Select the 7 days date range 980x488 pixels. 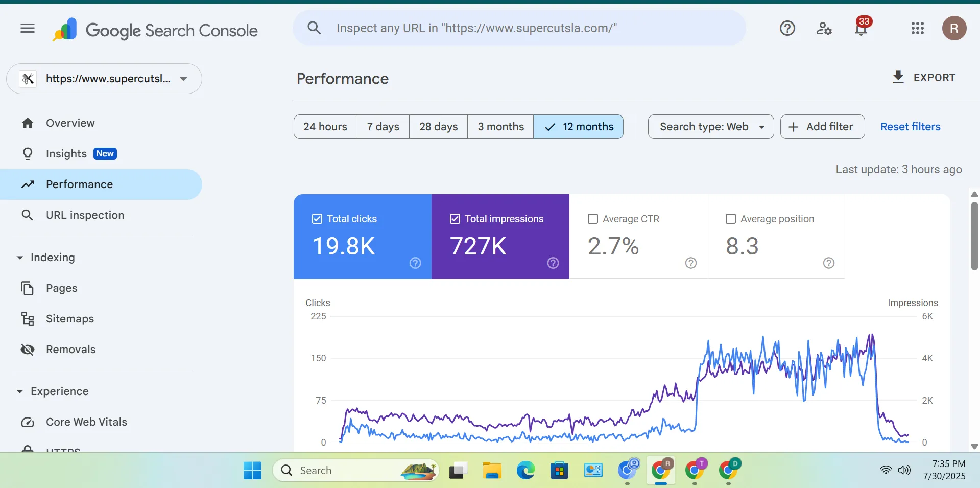[383, 127]
